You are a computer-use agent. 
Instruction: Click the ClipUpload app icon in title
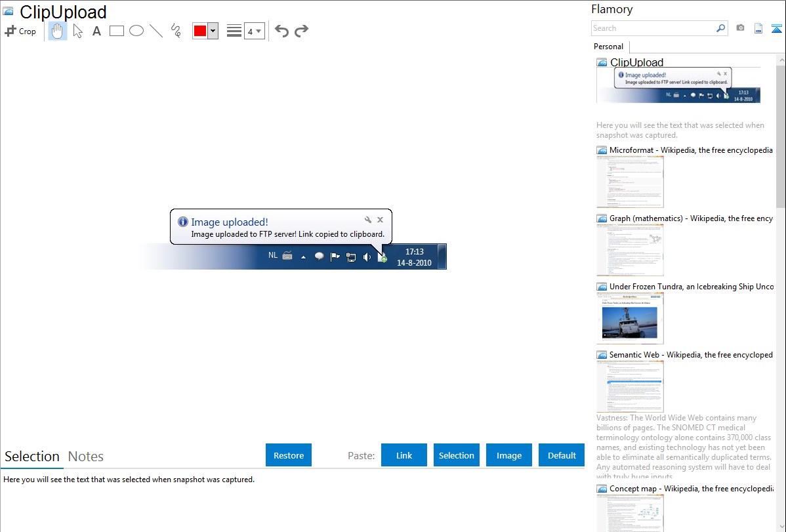[x=8, y=11]
